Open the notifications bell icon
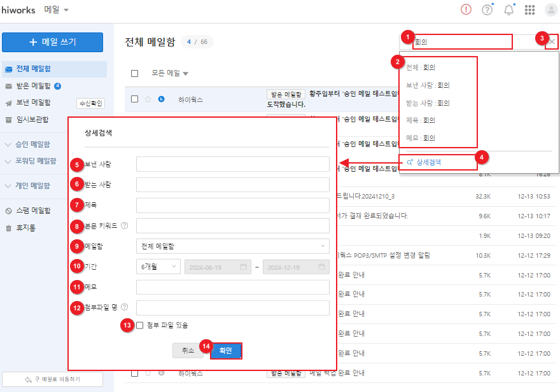The image size is (560, 392). (x=508, y=10)
